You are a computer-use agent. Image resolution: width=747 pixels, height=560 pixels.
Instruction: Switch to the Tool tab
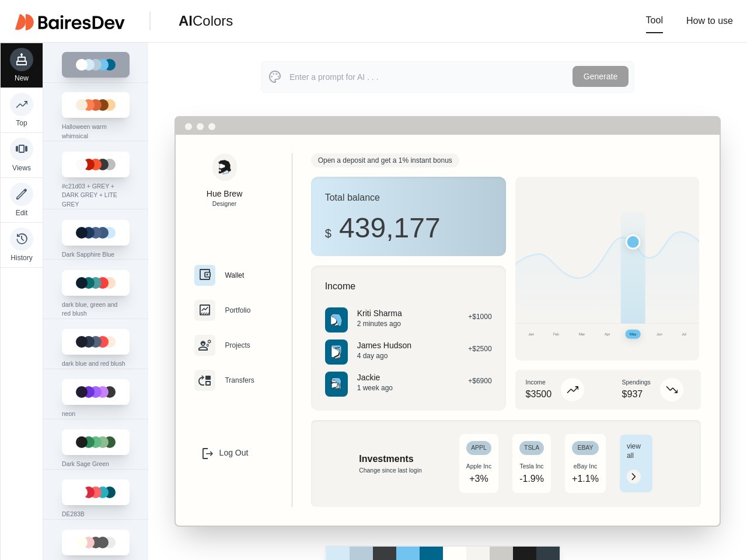coord(654,20)
